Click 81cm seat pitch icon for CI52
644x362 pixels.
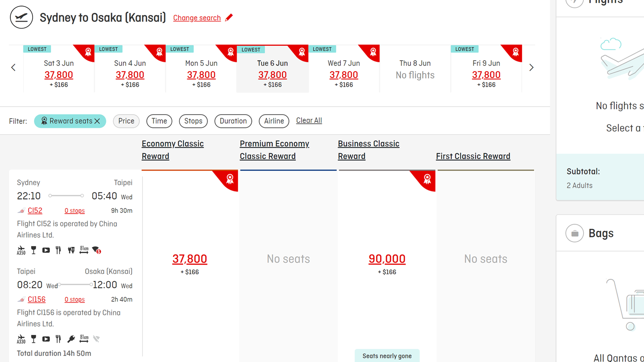84,250
